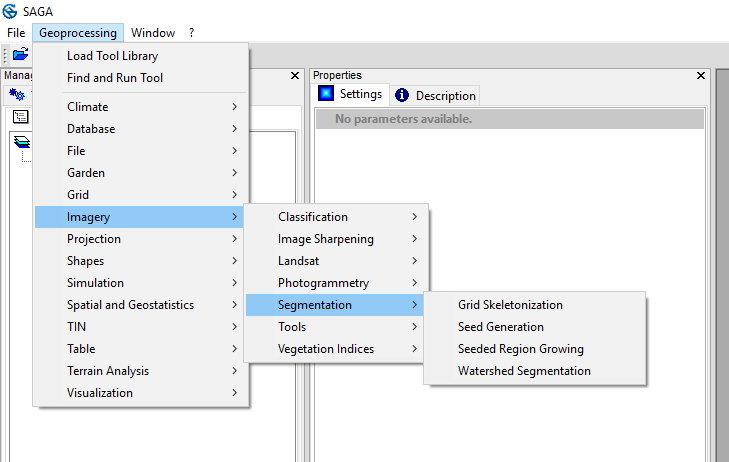
Task: Close the Manager panel
Action: point(295,75)
